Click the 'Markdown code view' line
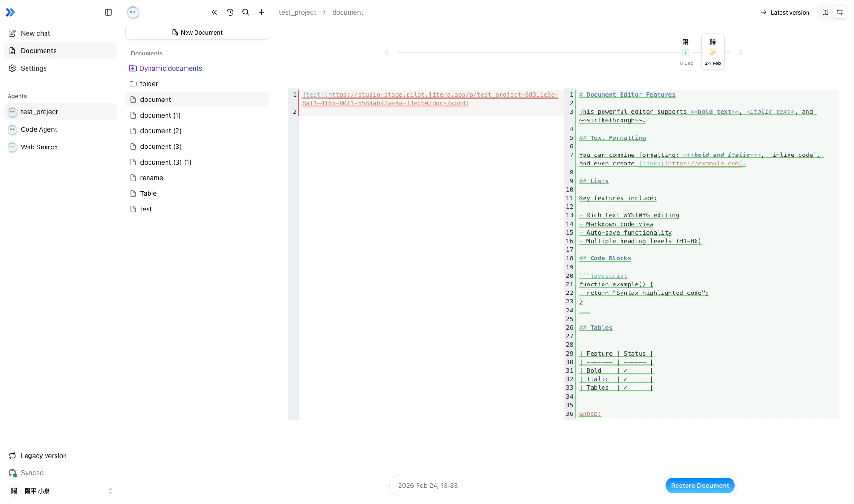 [x=616, y=224]
